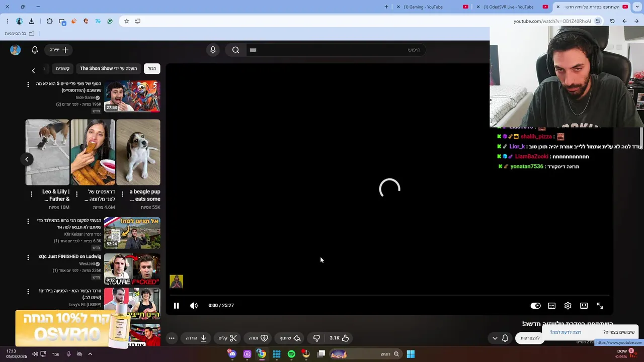The width and height of the screenshot is (644, 362).
Task: Open more actions three-dot menu below video
Action: pyautogui.click(x=172, y=338)
